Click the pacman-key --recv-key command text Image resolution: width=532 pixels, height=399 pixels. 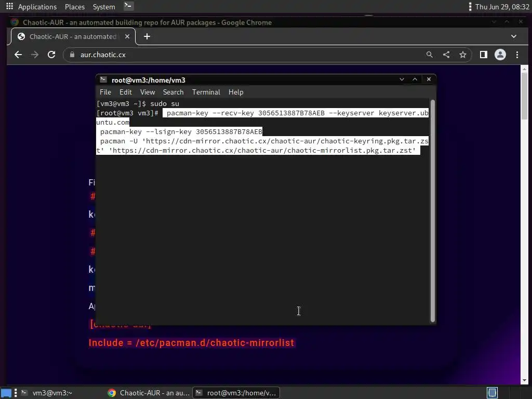coord(262,117)
